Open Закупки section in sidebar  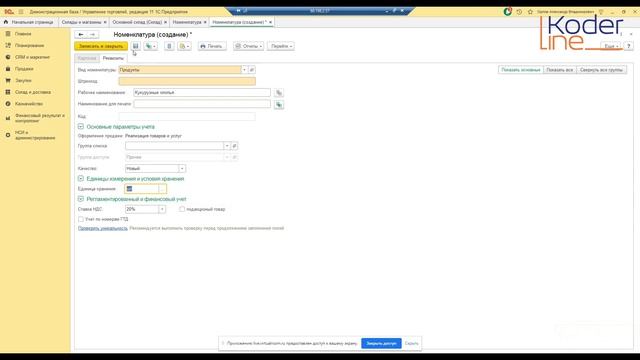[23, 80]
